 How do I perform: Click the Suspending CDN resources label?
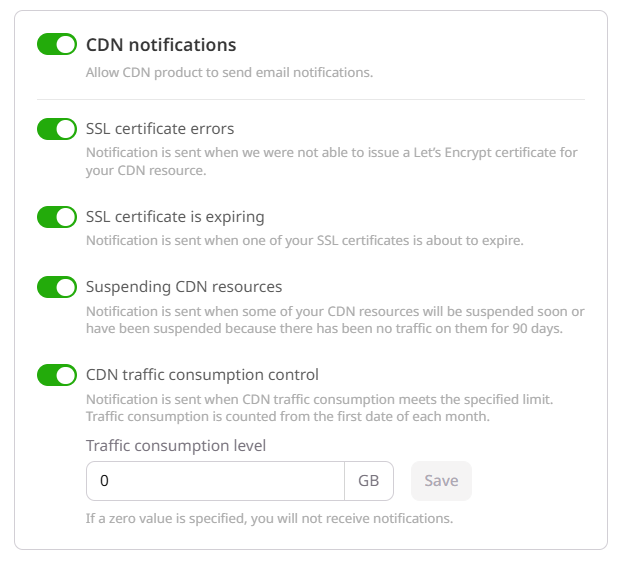pos(184,287)
